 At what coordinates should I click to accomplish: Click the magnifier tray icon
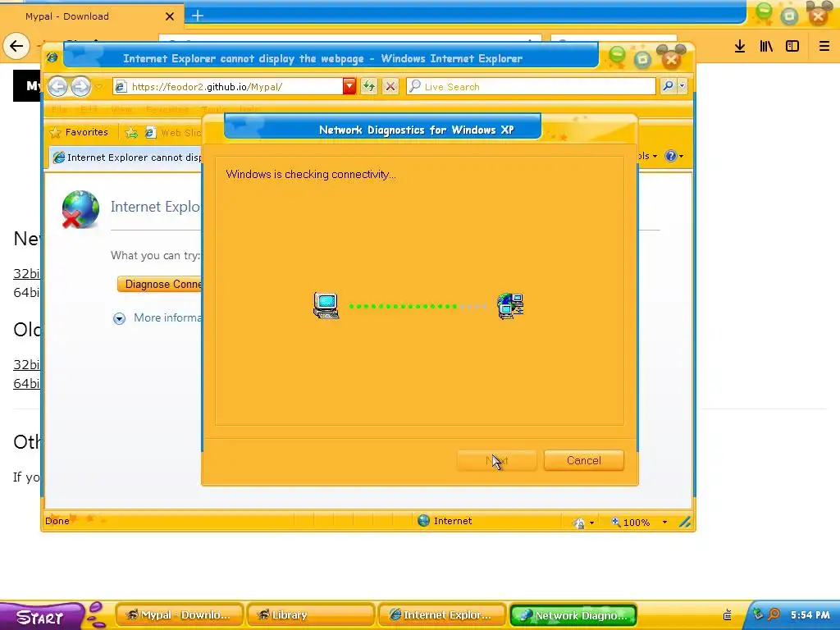click(x=774, y=614)
